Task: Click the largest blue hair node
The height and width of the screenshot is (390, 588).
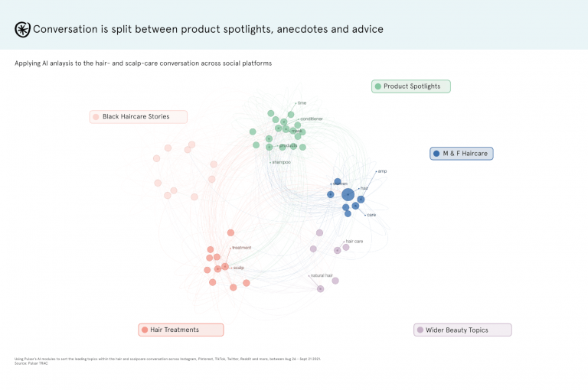Action: [x=348, y=195]
